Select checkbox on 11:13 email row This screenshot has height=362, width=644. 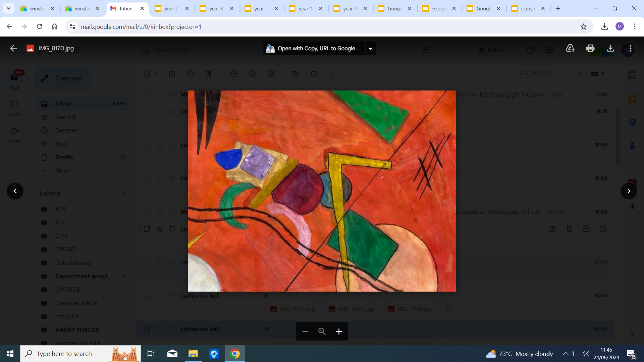pos(147,95)
